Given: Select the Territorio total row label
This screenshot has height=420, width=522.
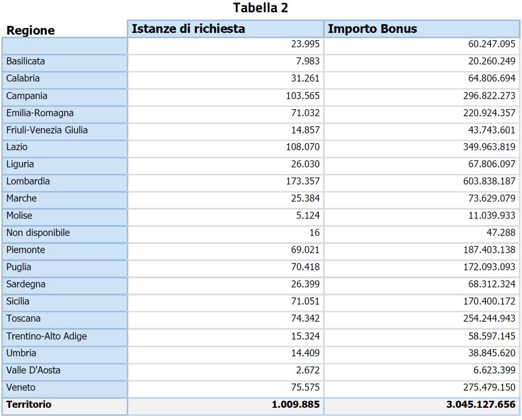Looking at the screenshot, I should pyautogui.click(x=29, y=405).
